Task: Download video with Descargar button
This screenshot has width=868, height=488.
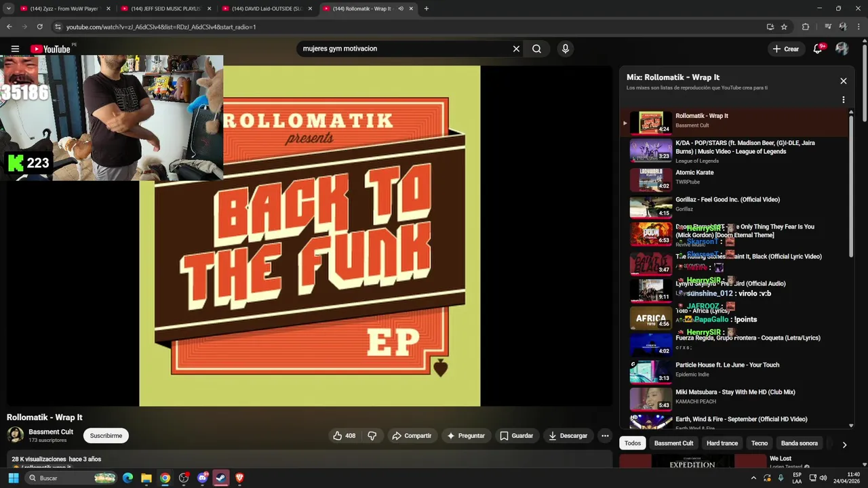Action: [568, 436]
